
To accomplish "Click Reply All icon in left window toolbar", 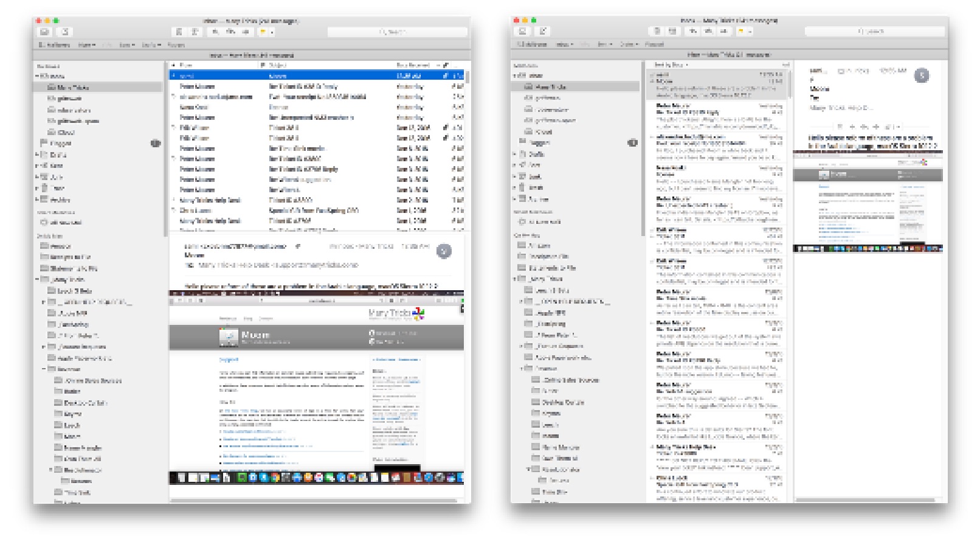I will pyautogui.click(x=231, y=32).
